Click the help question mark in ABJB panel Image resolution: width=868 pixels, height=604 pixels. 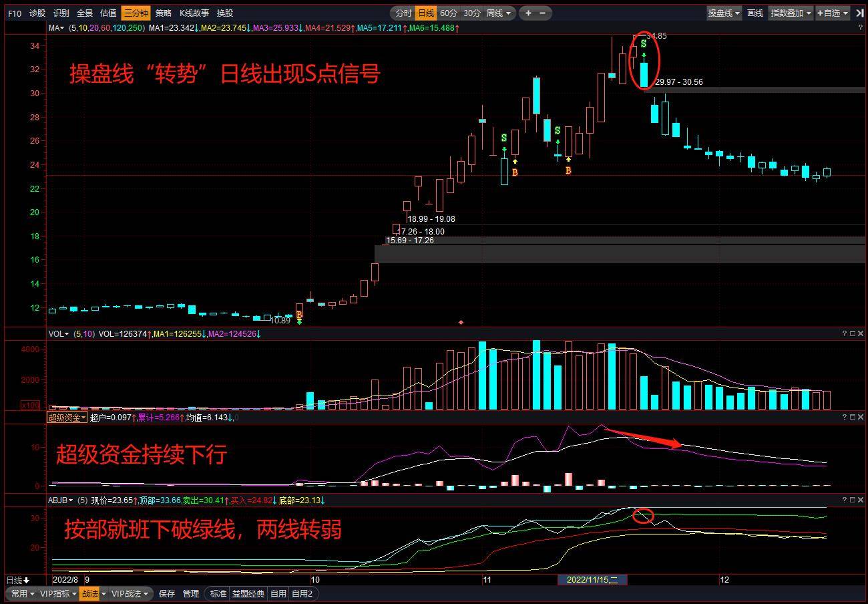click(x=844, y=500)
